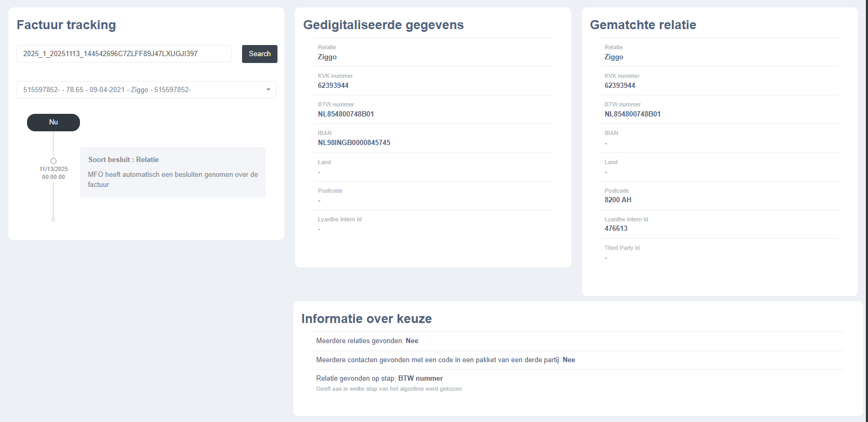Click the "Factuur tracking" heading
This screenshot has width=868, height=422.
click(x=66, y=25)
